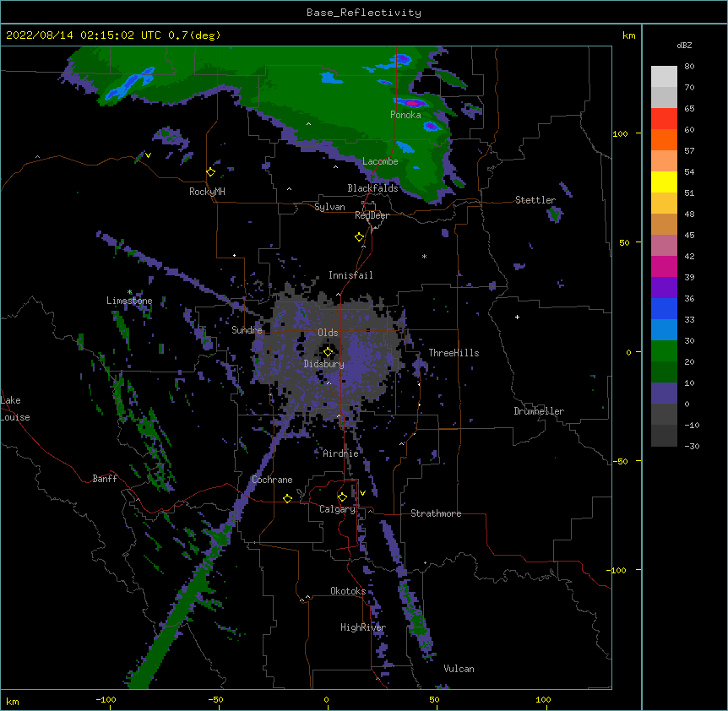The width and height of the screenshot is (728, 711).
Task: Click the light orange 54-57 dBZ swatch
Action: pos(664,161)
